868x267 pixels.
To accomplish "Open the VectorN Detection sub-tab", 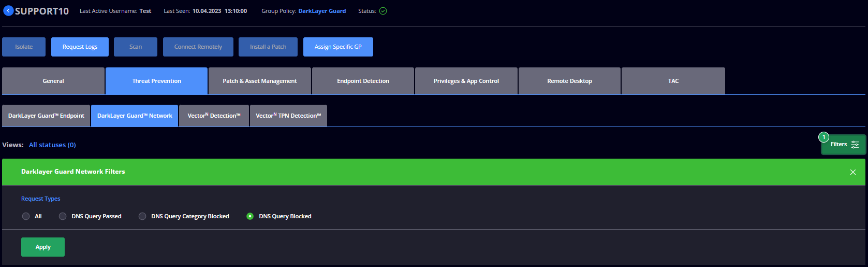I will pos(214,116).
